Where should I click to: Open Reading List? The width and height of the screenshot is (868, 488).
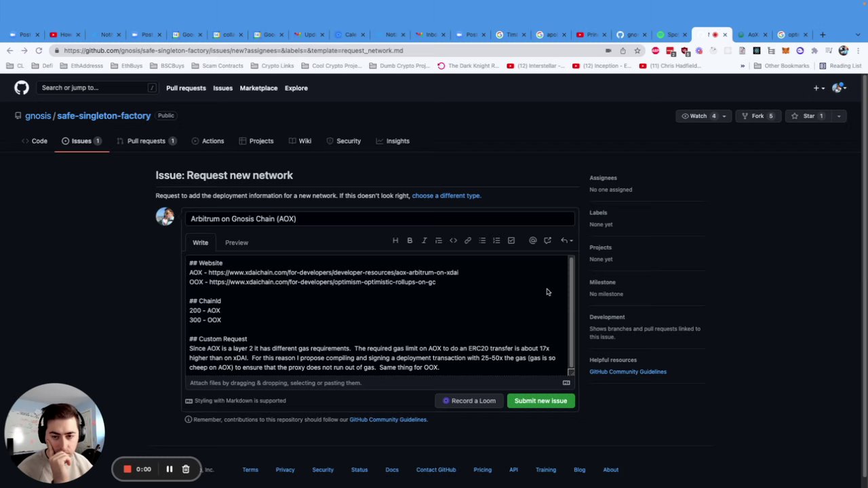click(x=840, y=66)
